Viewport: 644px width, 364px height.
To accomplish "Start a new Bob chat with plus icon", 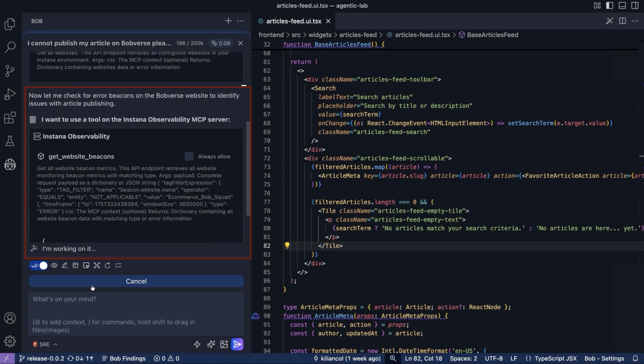I will (228, 21).
